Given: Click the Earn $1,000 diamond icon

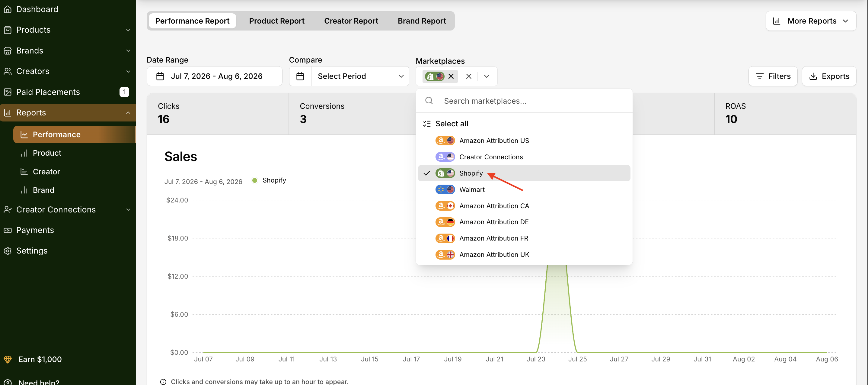Looking at the screenshot, I should tap(8, 359).
